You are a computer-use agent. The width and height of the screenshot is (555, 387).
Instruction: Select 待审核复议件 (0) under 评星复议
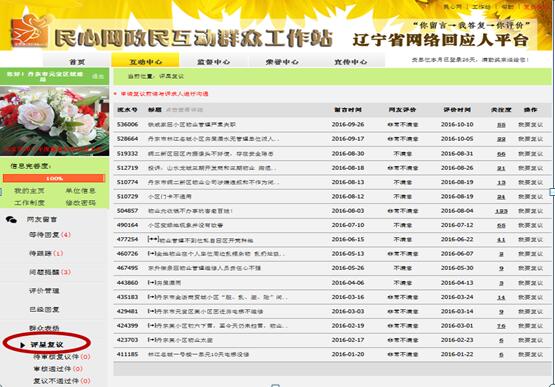[x=62, y=357]
